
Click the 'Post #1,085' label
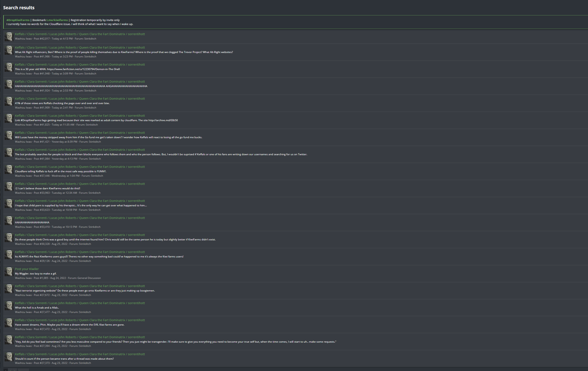click(x=41, y=278)
